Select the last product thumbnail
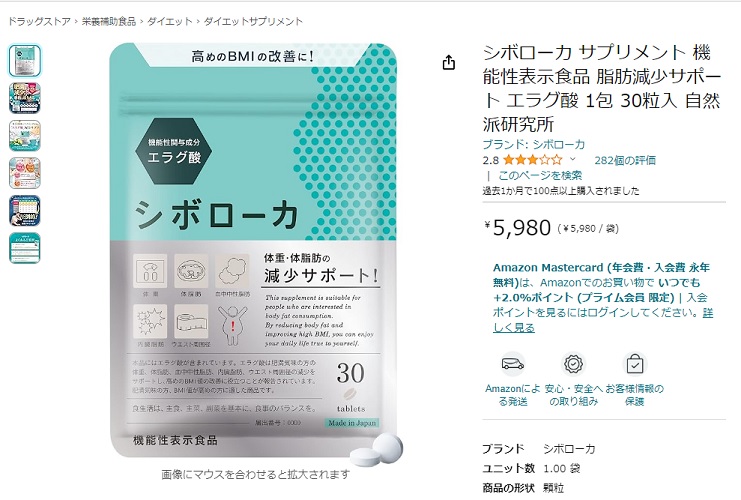Screen dimensions: 741x500 (25, 248)
